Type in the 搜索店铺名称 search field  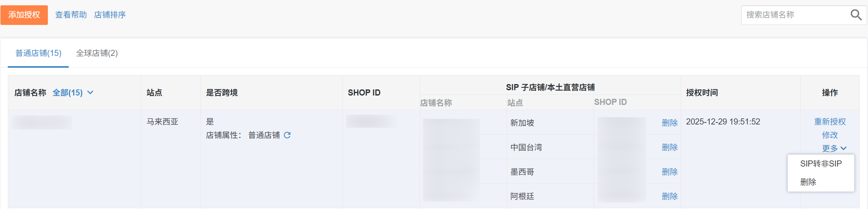pos(794,15)
